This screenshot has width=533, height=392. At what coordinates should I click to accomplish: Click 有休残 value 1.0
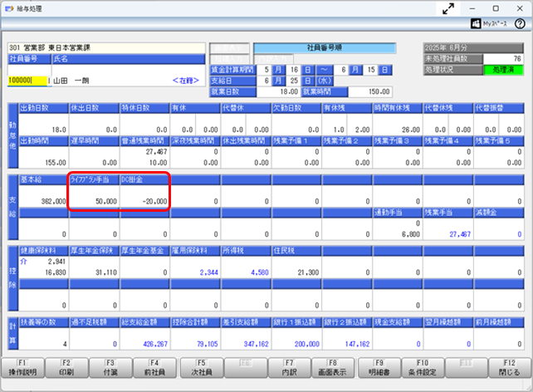pyautogui.click(x=339, y=130)
